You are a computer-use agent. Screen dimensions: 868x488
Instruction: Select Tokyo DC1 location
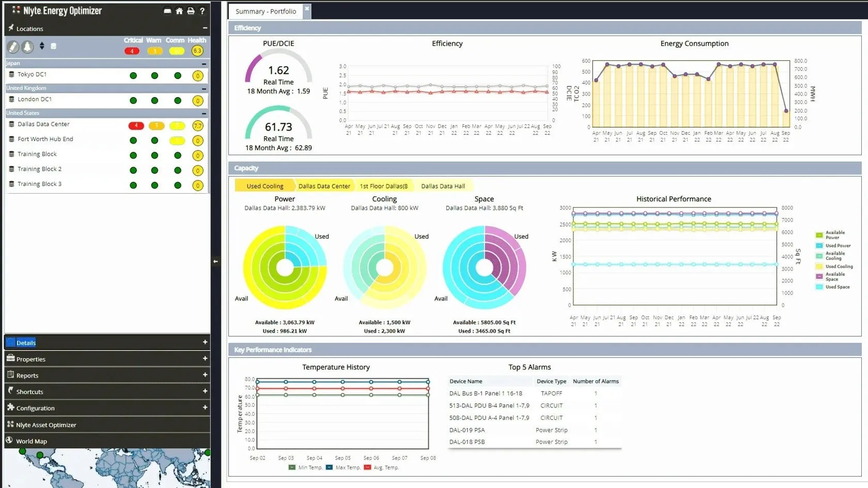32,74
